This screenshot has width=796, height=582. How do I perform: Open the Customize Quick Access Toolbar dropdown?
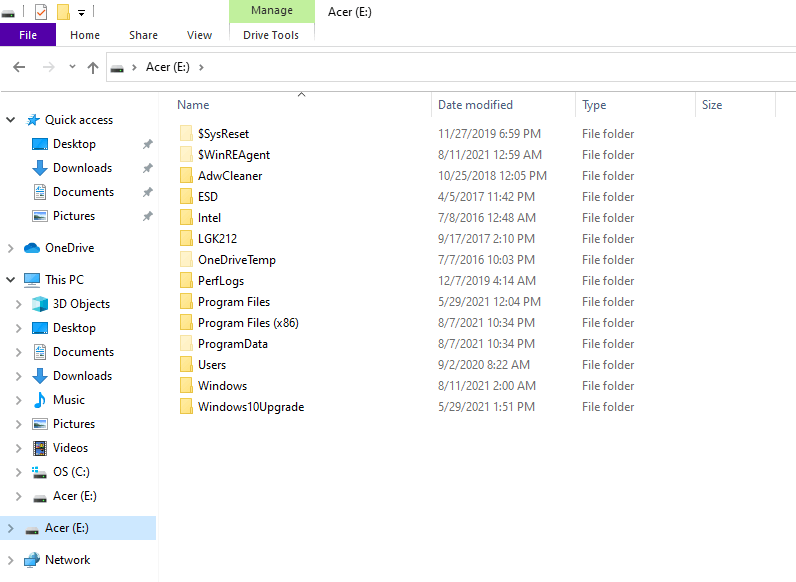coord(81,13)
